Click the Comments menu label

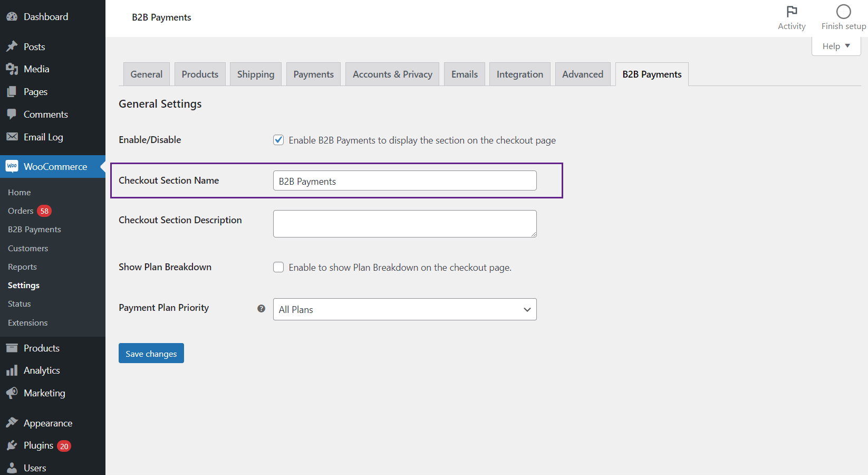(46, 115)
